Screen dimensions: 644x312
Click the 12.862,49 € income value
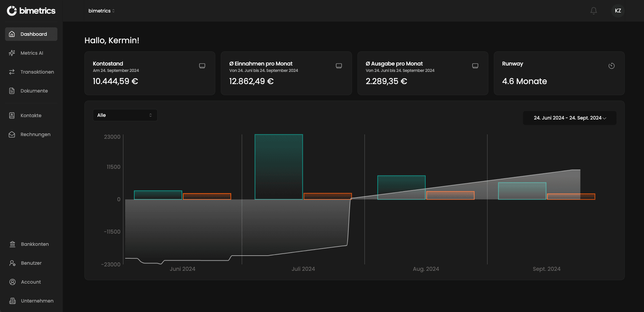pyautogui.click(x=251, y=81)
